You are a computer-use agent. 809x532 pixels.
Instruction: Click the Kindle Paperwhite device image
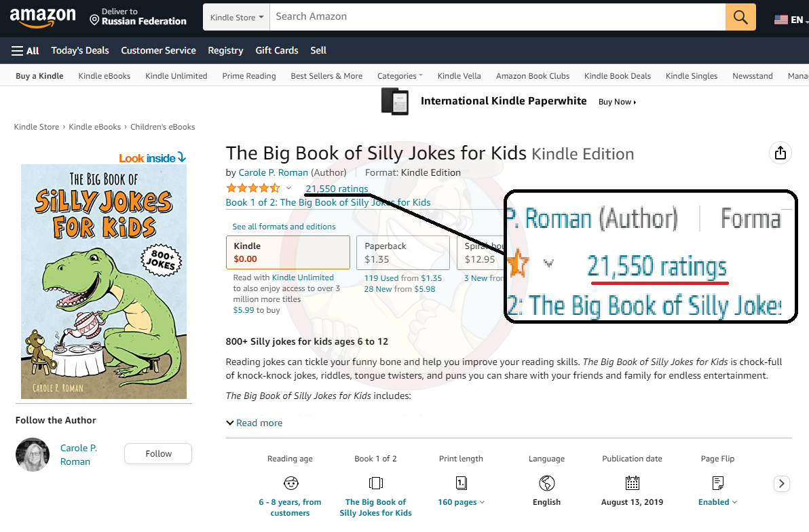[x=394, y=101]
